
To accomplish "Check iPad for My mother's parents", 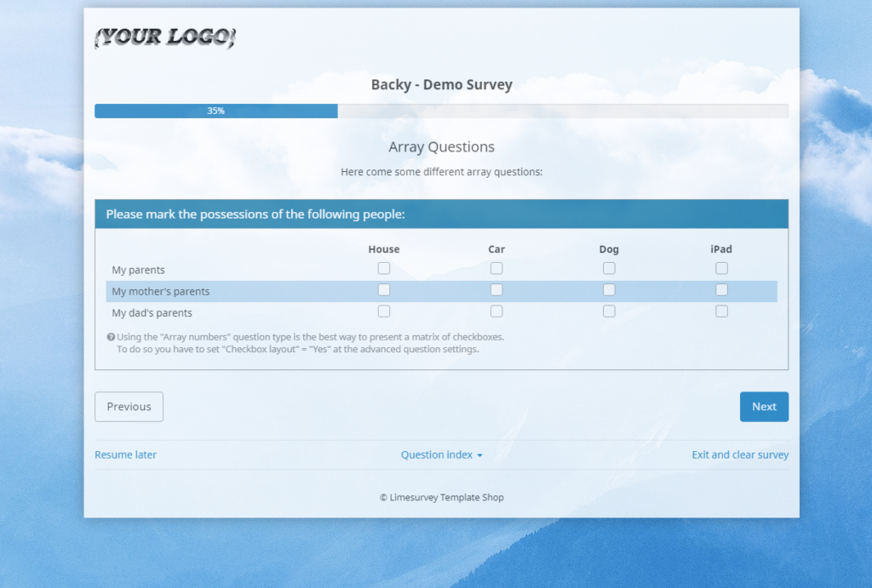I will pyautogui.click(x=721, y=289).
